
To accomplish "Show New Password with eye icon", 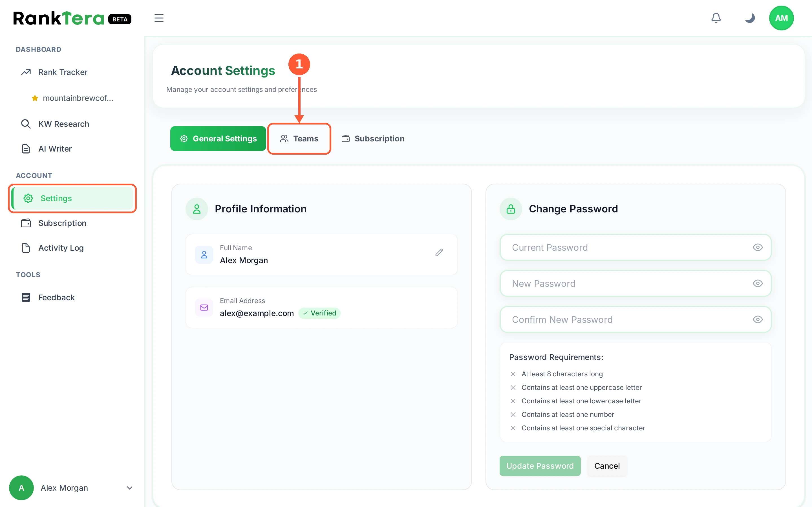I will (x=758, y=283).
